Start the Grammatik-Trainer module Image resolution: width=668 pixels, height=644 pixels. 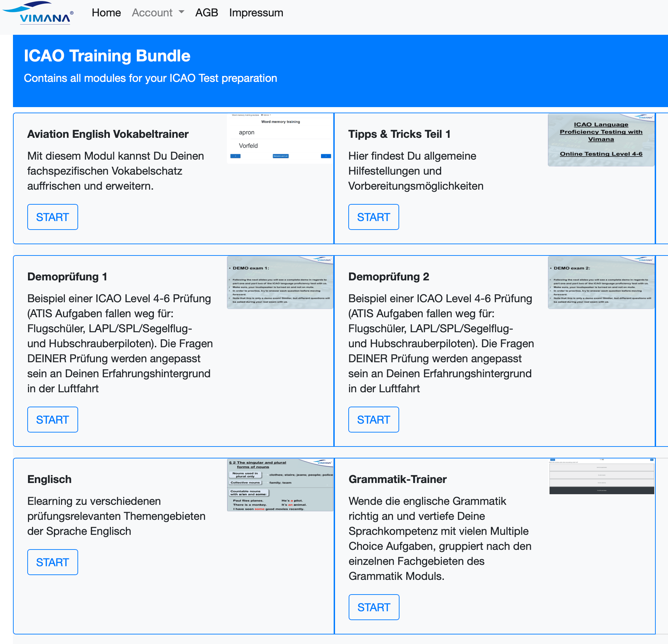[374, 607]
